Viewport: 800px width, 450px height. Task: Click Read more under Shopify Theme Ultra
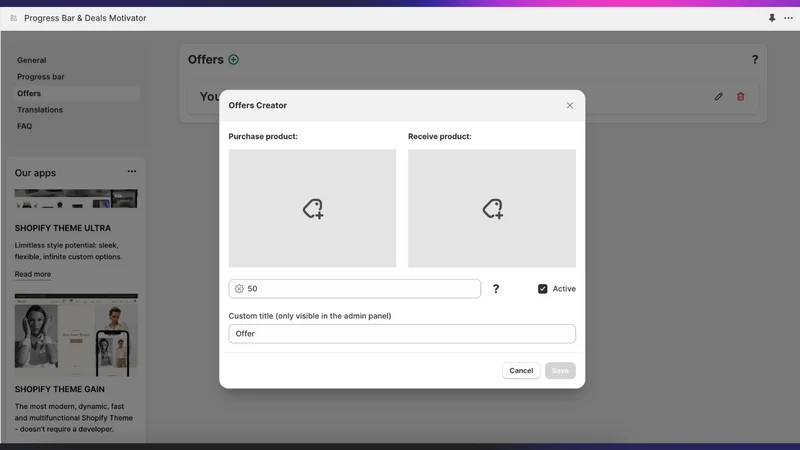[33, 274]
